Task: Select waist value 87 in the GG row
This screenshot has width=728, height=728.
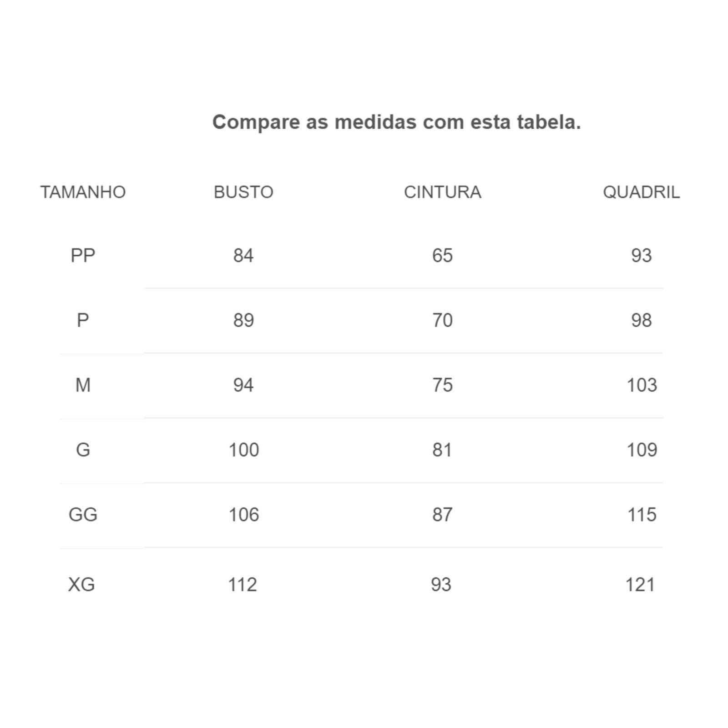Action: (x=442, y=515)
